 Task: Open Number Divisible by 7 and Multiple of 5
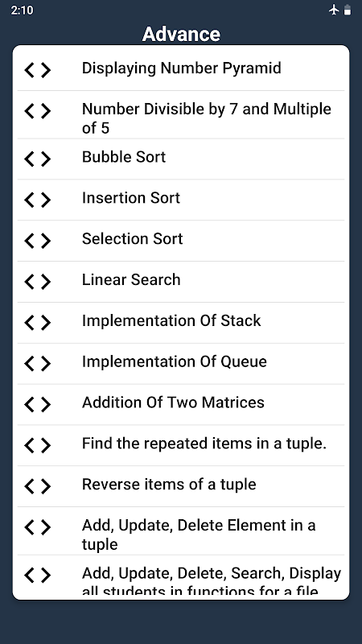180,114
